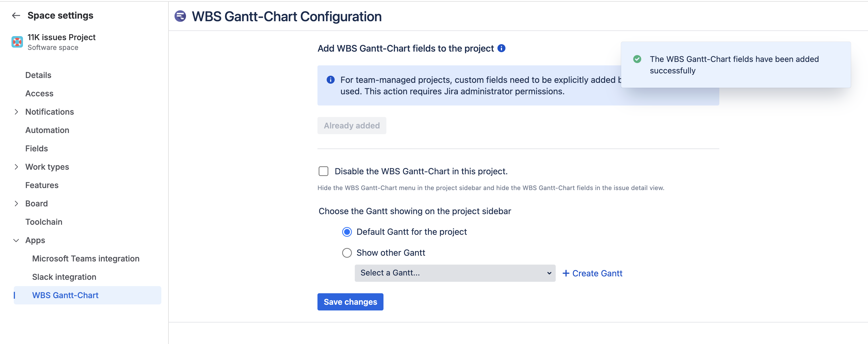
Task: Expand the Work types chevron
Action: pyautogui.click(x=16, y=167)
